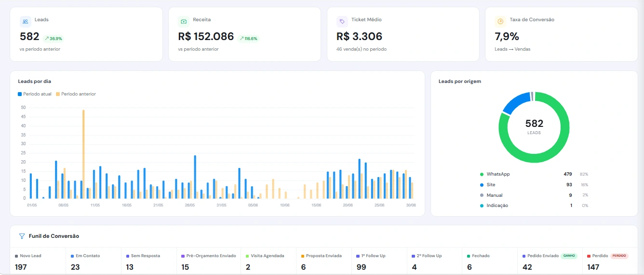The height and width of the screenshot is (275, 644).
Task: Click the 26/05 date label on chart axis
Action: [190, 205]
